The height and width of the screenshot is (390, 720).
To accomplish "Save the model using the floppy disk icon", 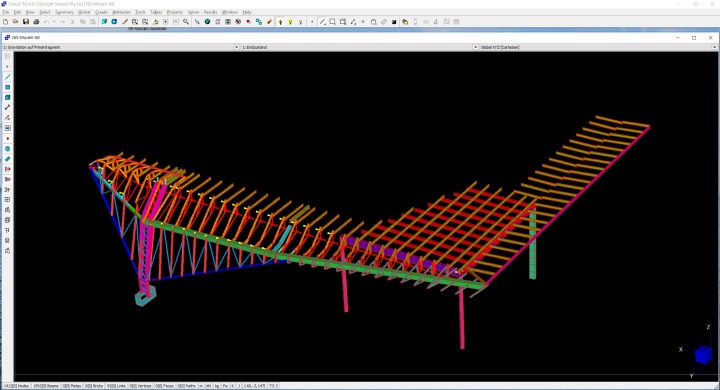I will [26, 22].
